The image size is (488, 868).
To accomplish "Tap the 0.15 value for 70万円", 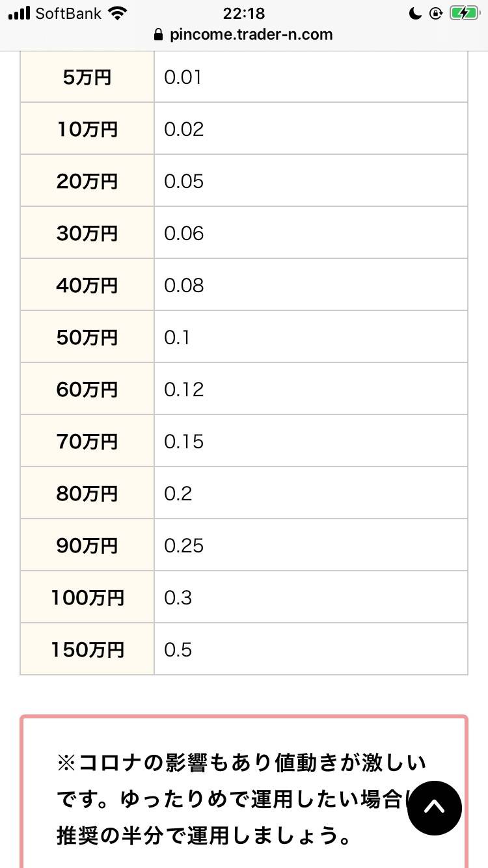I will pyautogui.click(x=184, y=441).
